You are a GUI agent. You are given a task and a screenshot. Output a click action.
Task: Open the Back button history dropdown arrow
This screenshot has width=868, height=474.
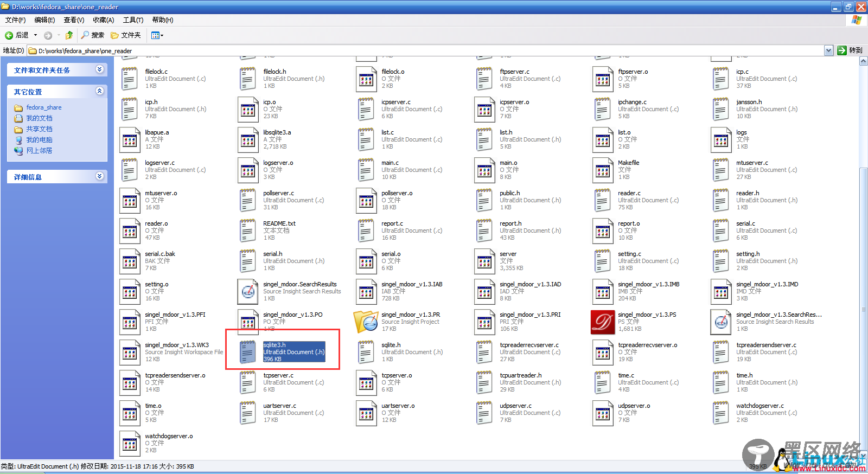pos(36,35)
